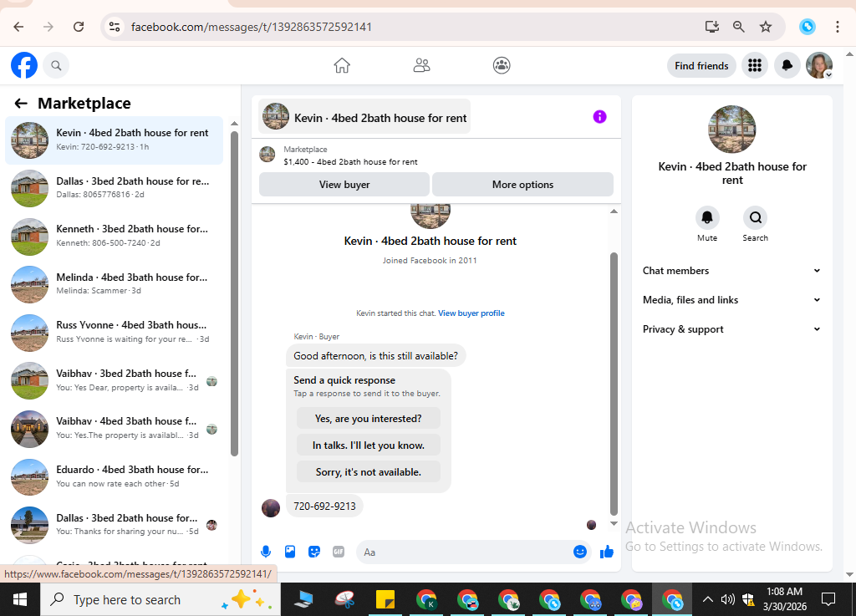Send quick reply Sorry, it's not available.
The image size is (856, 616).
point(369,472)
